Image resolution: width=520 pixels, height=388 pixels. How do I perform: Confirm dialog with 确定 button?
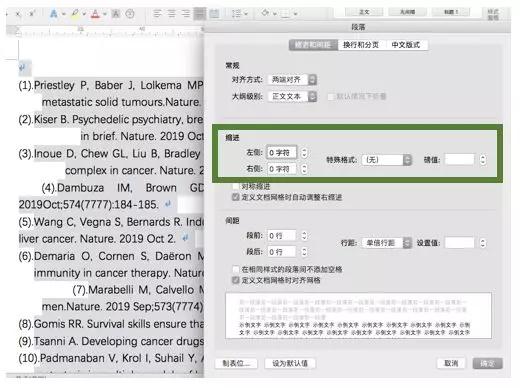tap(487, 363)
